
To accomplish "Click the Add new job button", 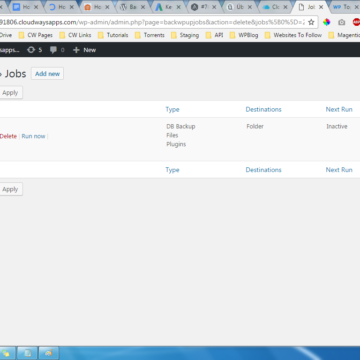I will tap(47, 74).
